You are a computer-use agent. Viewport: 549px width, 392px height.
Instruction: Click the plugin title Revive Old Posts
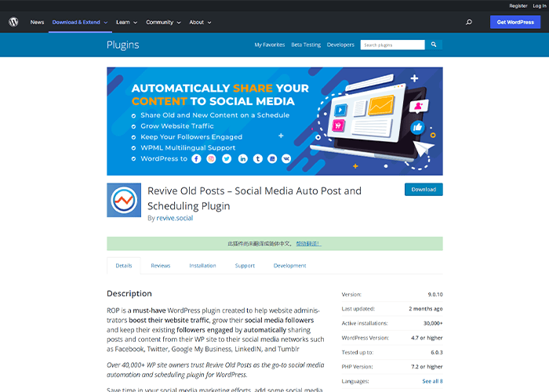pyautogui.click(x=254, y=198)
